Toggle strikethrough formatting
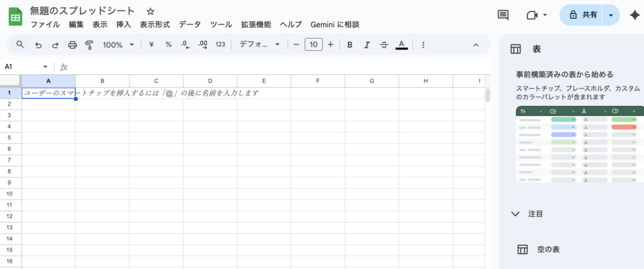The width and height of the screenshot is (644, 269). 384,45
